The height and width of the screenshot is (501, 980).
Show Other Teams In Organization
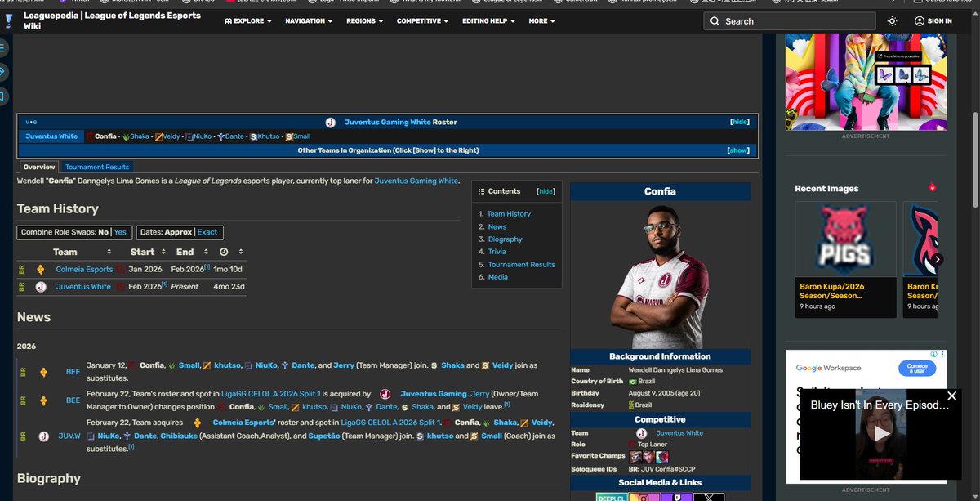pos(738,150)
